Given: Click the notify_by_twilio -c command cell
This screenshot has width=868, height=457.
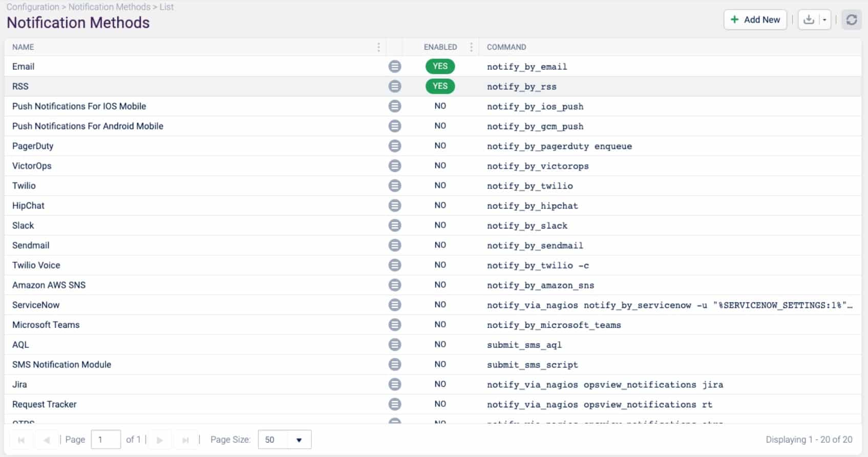Looking at the screenshot, I should point(538,265).
